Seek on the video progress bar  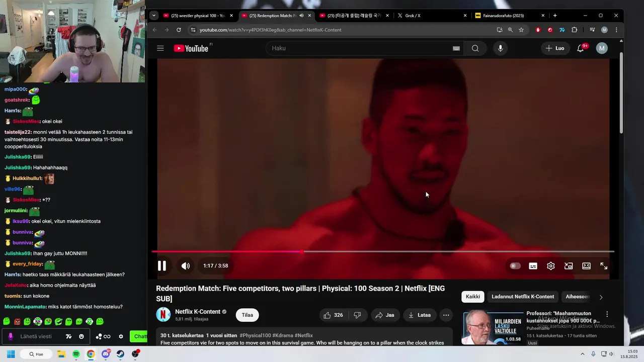382,251
